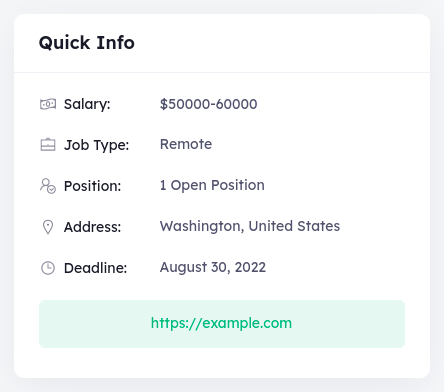
Task: Click the divider line under Quick Info
Action: [222, 72]
